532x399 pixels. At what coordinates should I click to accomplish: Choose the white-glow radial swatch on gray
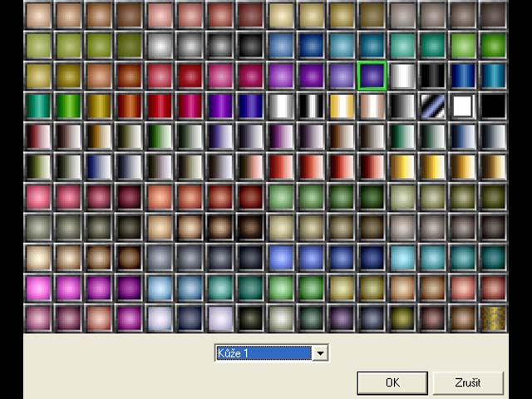(x=160, y=45)
